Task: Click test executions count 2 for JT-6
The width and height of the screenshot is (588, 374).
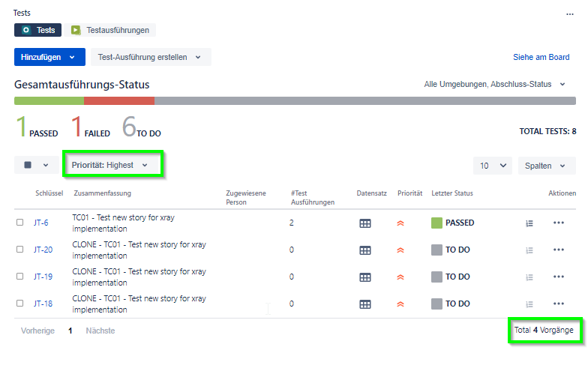Action: coord(291,223)
